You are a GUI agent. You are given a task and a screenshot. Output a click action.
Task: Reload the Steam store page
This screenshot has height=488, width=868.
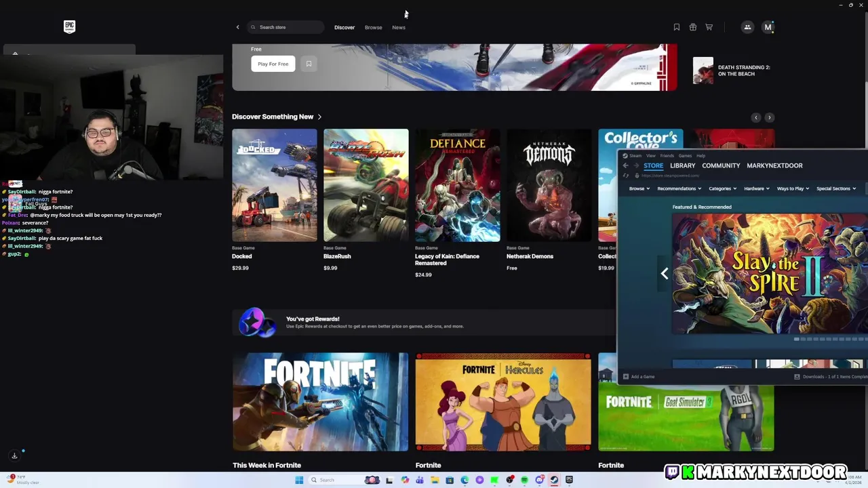point(625,176)
